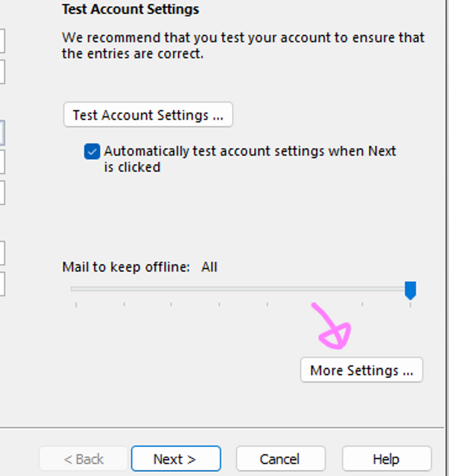Open Help for this dialog
The height and width of the screenshot is (476, 449).
coord(386,459)
